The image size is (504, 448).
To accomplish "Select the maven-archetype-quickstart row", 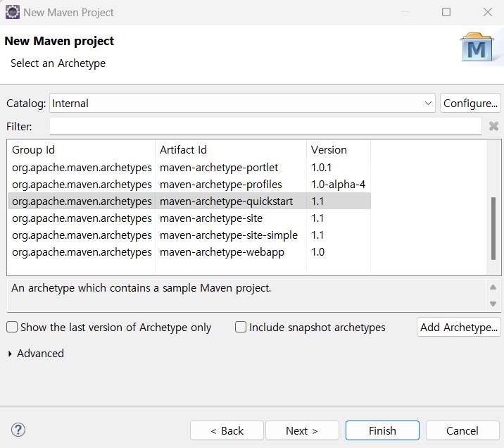I will pos(189,201).
